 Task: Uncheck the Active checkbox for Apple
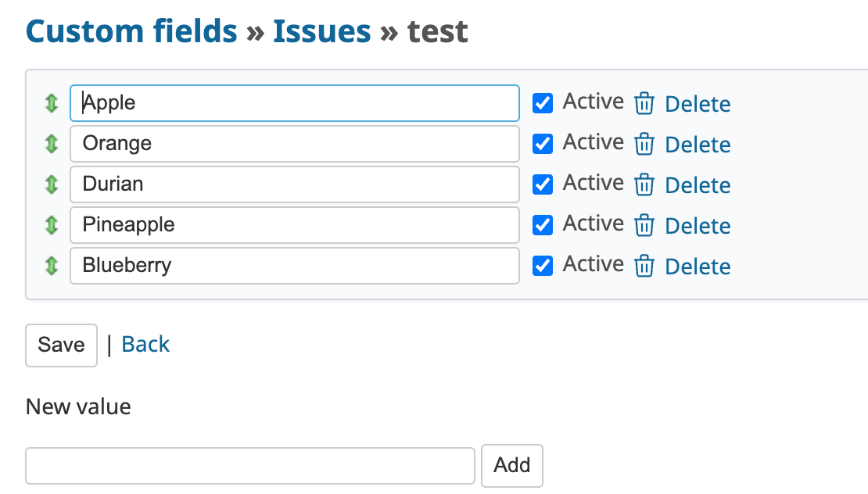click(543, 103)
